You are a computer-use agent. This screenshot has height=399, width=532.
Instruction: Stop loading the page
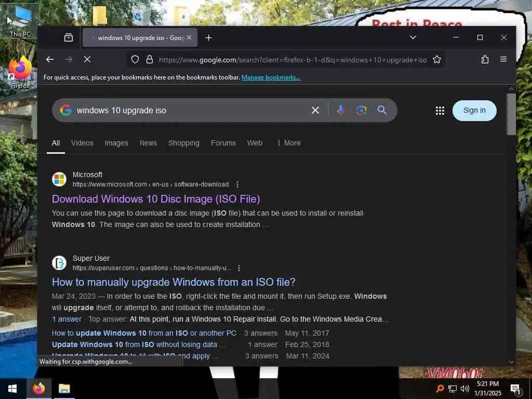87,59
